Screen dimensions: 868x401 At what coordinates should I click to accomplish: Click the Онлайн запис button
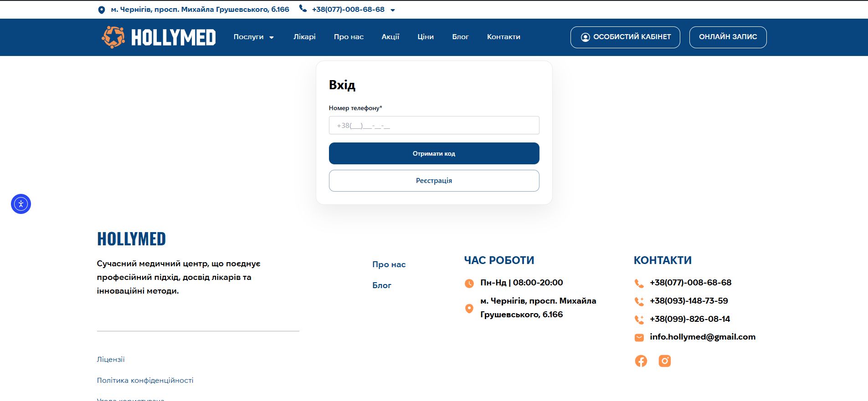[728, 37]
